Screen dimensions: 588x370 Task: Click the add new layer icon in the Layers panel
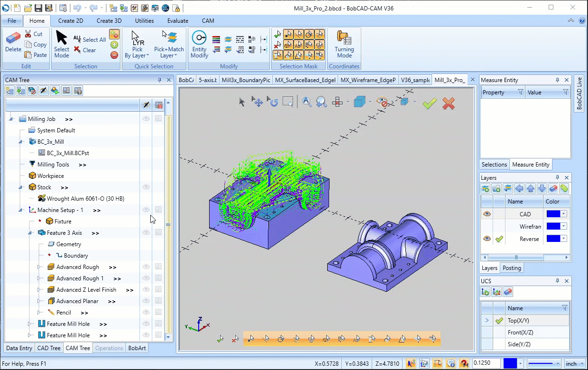[485, 188]
